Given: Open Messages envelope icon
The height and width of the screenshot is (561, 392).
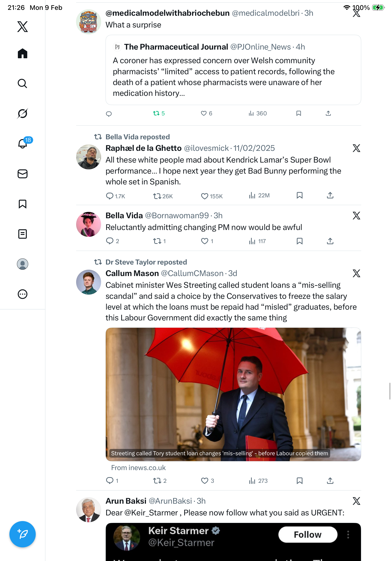Looking at the screenshot, I should pos(23,174).
